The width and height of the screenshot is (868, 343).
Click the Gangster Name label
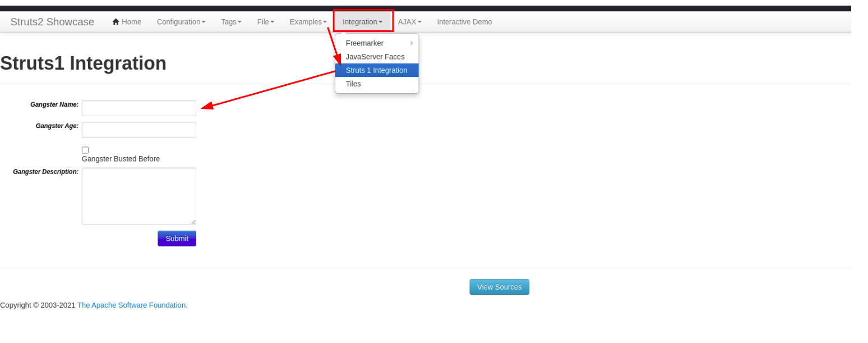pyautogui.click(x=54, y=104)
